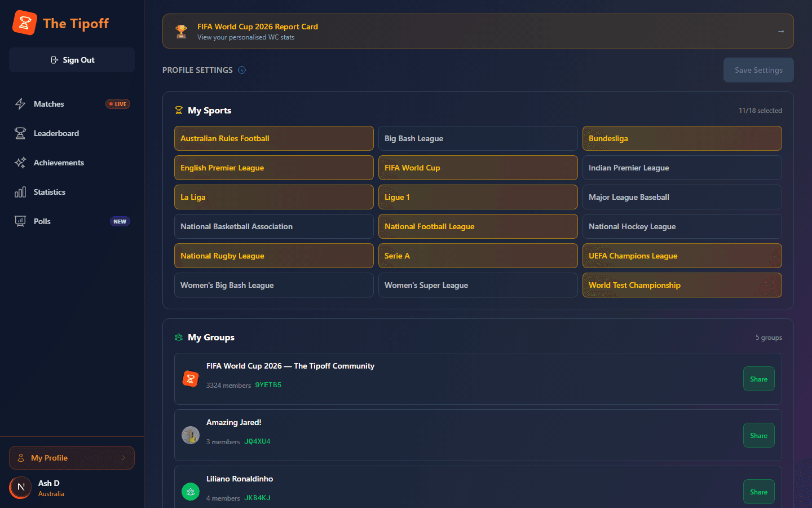
Task: Click the Ash D user avatar
Action: tap(21, 487)
